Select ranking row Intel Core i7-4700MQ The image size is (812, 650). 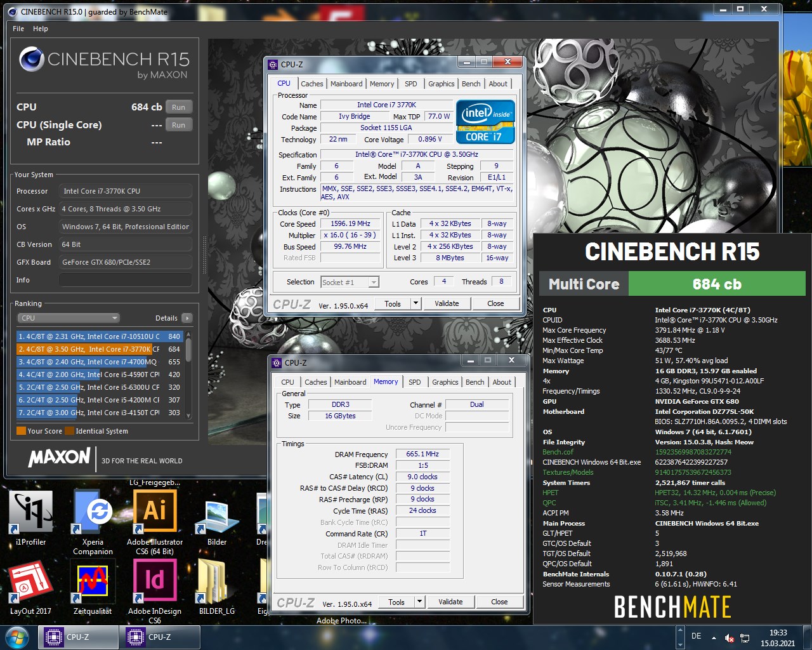point(100,362)
